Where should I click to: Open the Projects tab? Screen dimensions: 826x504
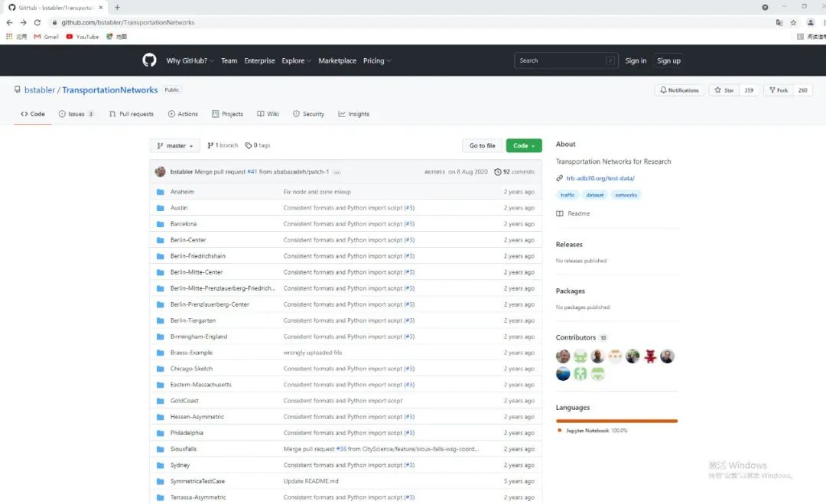228,114
